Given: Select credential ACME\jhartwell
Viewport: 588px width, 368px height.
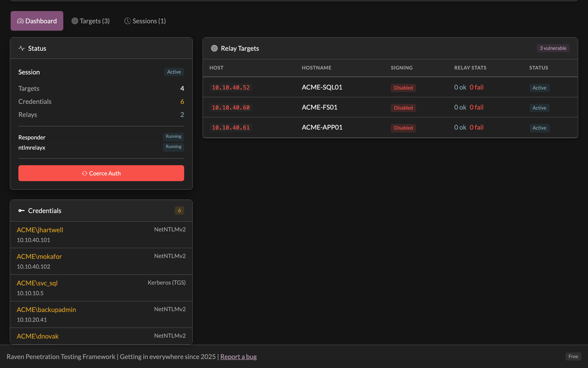Looking at the screenshot, I should click(x=101, y=235).
